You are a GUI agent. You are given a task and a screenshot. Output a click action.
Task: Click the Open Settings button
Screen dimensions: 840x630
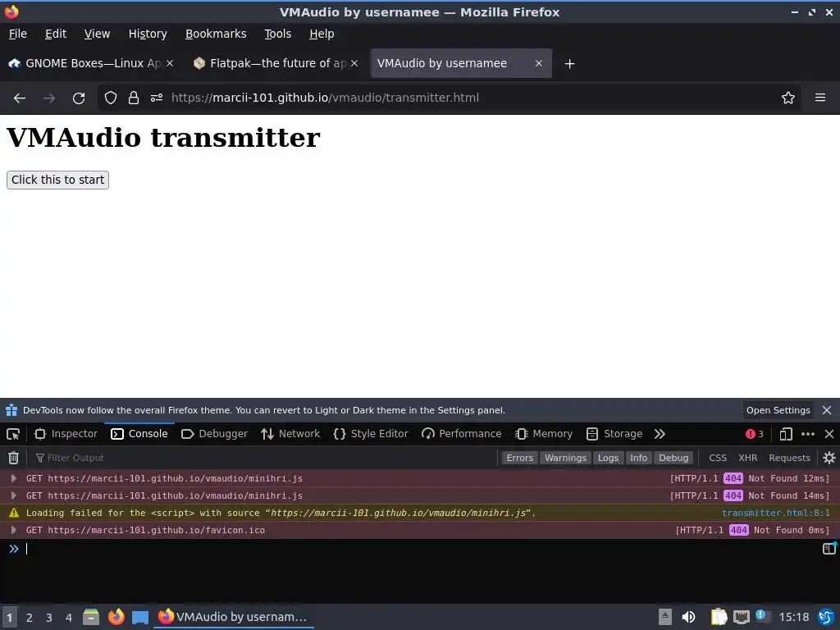[x=778, y=410]
